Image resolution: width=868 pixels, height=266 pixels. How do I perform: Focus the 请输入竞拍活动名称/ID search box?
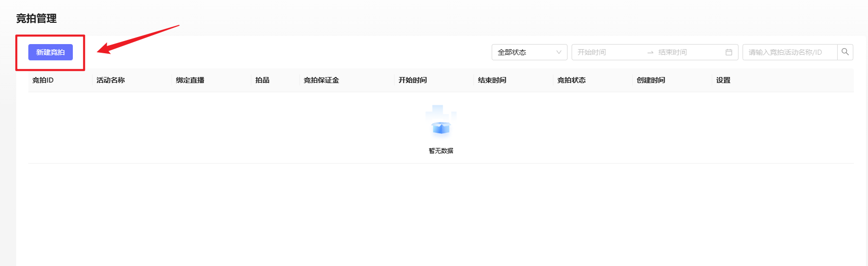pos(789,52)
